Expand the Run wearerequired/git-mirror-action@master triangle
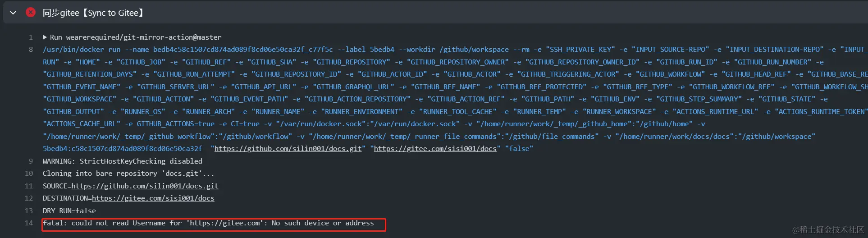 [45, 37]
